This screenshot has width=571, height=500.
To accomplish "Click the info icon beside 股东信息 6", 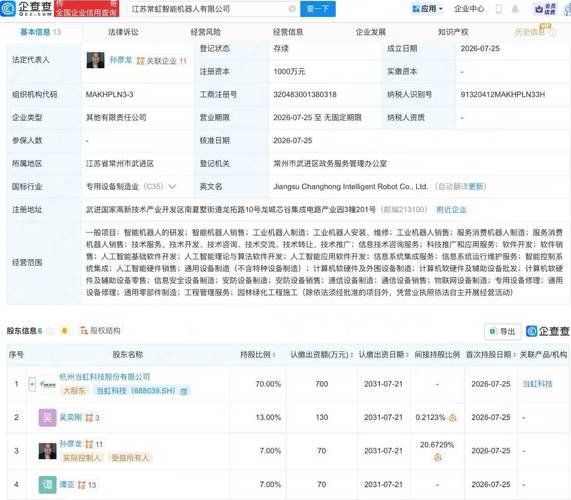I will (50, 331).
